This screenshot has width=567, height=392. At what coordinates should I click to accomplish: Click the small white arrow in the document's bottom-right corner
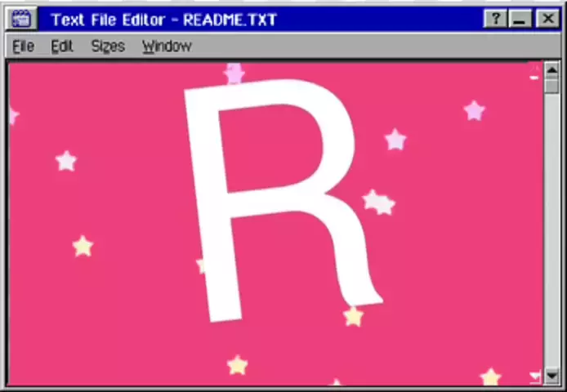pyautogui.click(x=535, y=376)
